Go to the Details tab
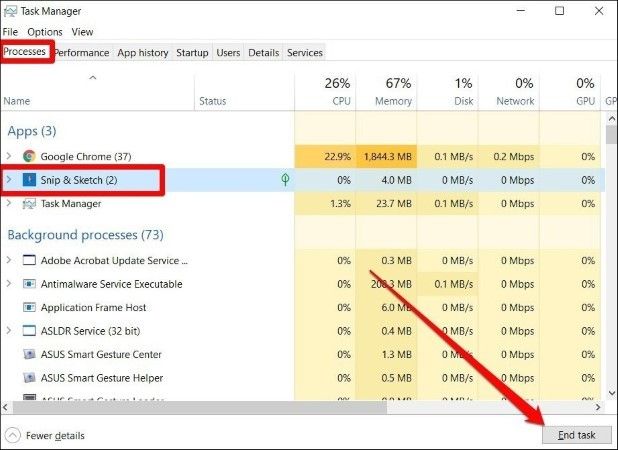The height and width of the screenshot is (450, 618). point(264,53)
